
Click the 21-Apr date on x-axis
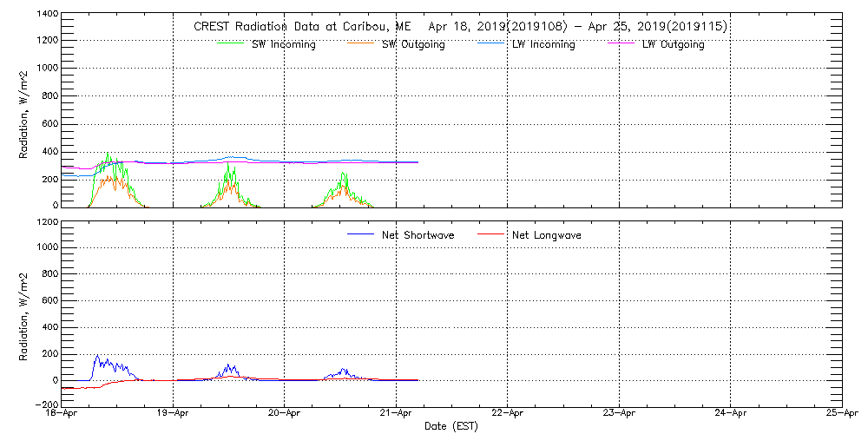click(396, 415)
